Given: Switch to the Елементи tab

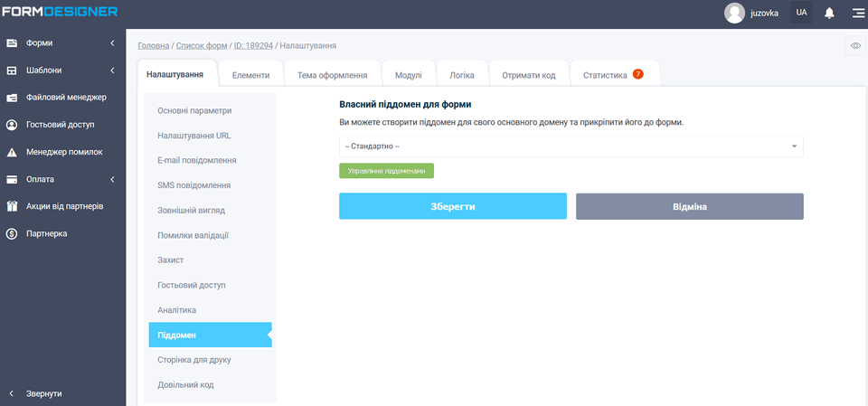Looking at the screenshot, I should click(250, 76).
